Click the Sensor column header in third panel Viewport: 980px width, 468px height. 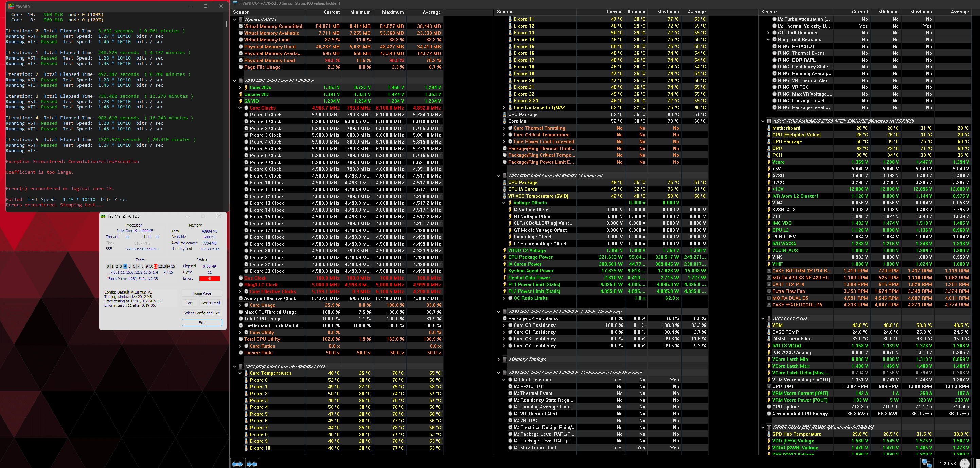[769, 12]
